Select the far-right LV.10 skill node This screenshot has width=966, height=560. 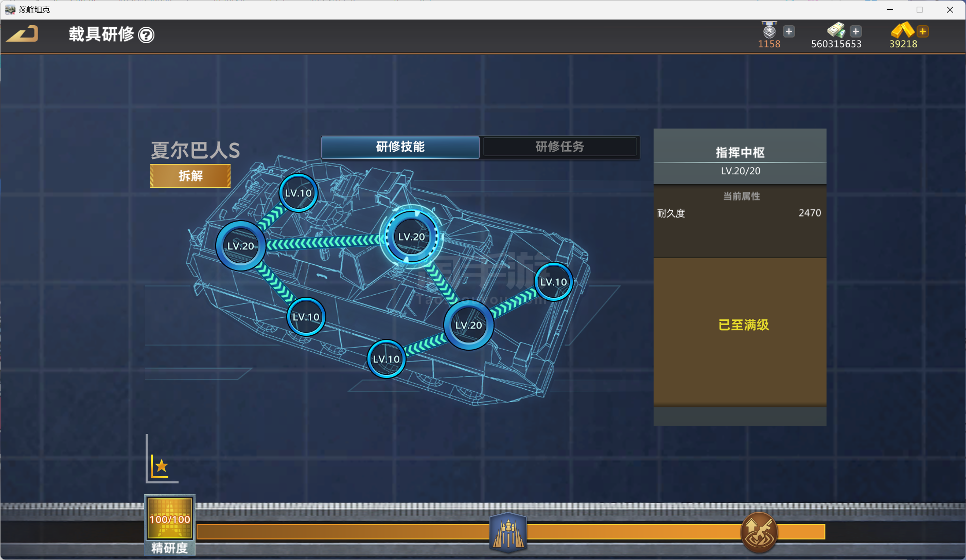pos(553,282)
